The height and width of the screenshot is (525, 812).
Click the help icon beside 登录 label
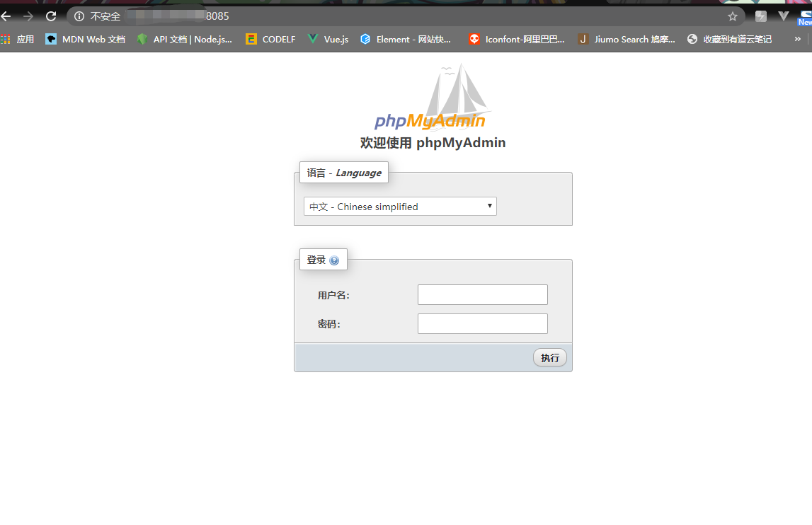[x=334, y=259]
